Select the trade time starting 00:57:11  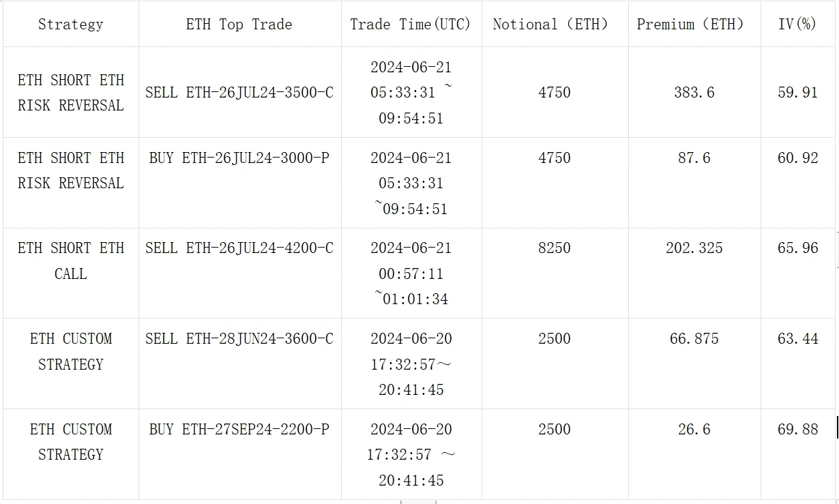tap(411, 273)
